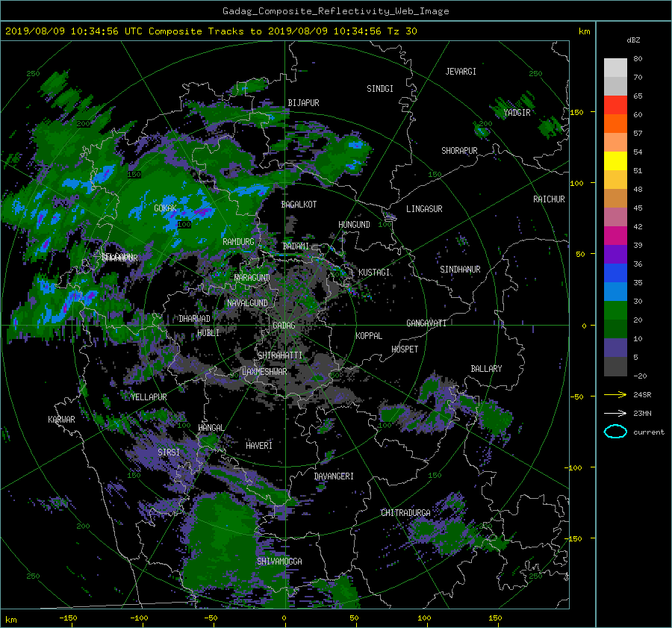Click the RAMDURG city label
The height and width of the screenshot is (628, 672).
click(x=238, y=242)
